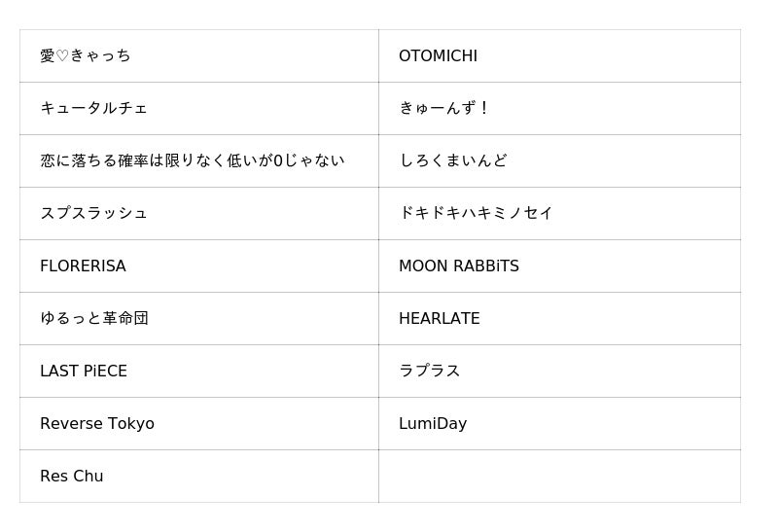Select the HEARLATE cell
The width and height of the screenshot is (778, 532).
tap(439, 319)
